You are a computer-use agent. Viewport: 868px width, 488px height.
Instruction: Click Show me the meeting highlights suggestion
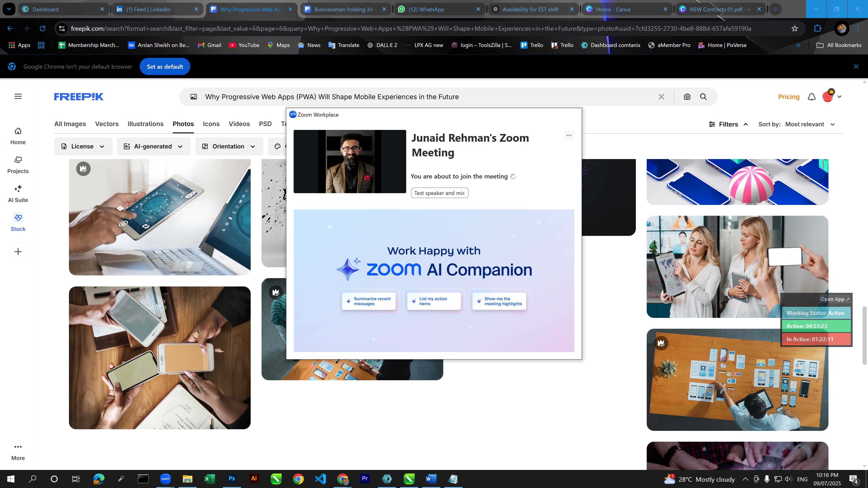tap(499, 301)
